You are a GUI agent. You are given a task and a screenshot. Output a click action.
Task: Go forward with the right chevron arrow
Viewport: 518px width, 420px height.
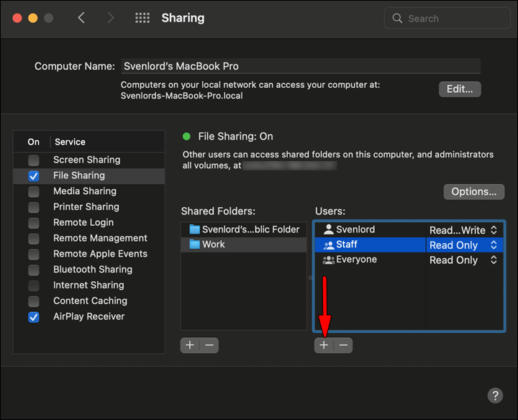[110, 18]
